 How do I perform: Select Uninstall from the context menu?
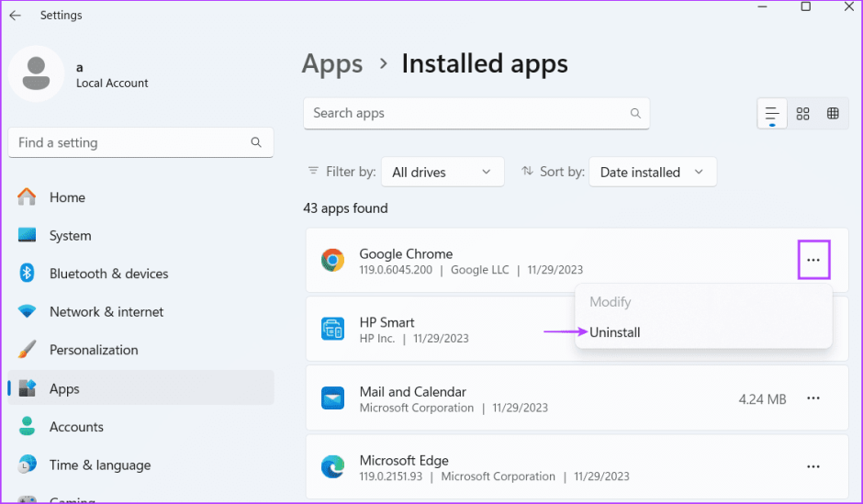pyautogui.click(x=615, y=332)
